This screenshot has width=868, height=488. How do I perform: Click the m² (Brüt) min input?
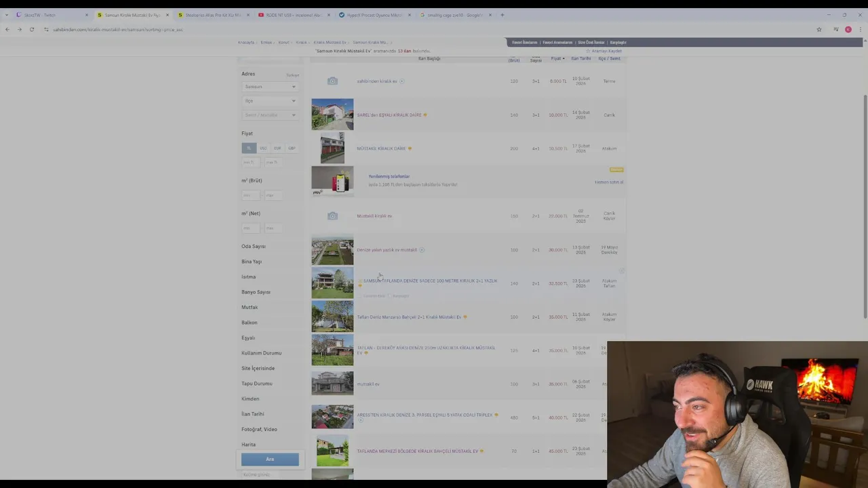250,195
